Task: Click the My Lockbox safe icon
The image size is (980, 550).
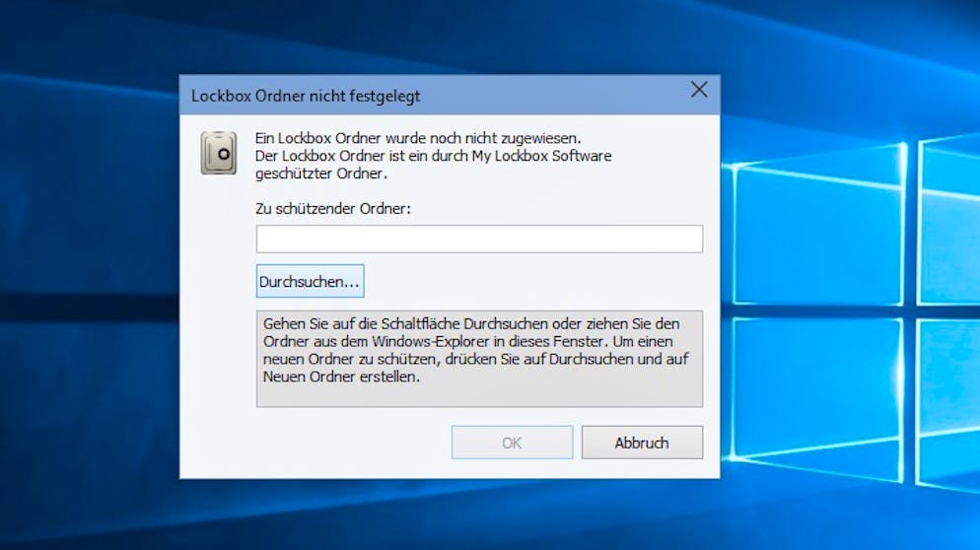Action: 219,153
